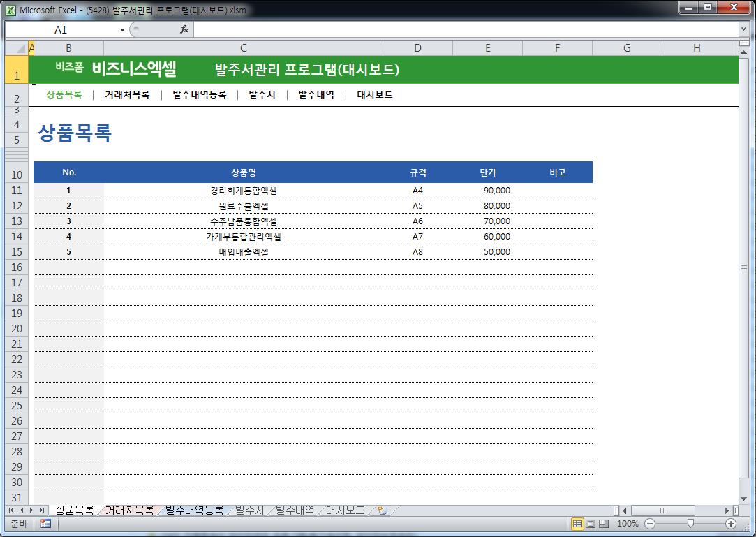Click the Select All corner triangle
This screenshot has width=756, height=537.
click(x=17, y=47)
